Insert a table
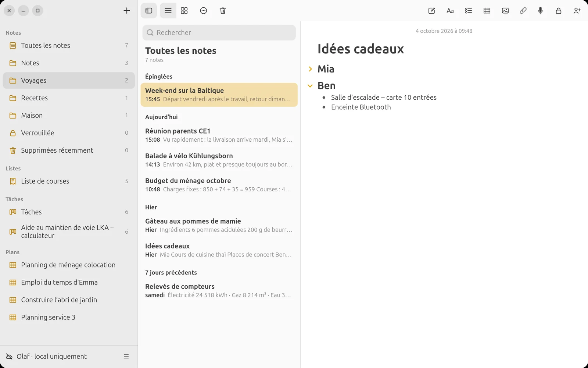The width and height of the screenshot is (588, 368). point(487,11)
